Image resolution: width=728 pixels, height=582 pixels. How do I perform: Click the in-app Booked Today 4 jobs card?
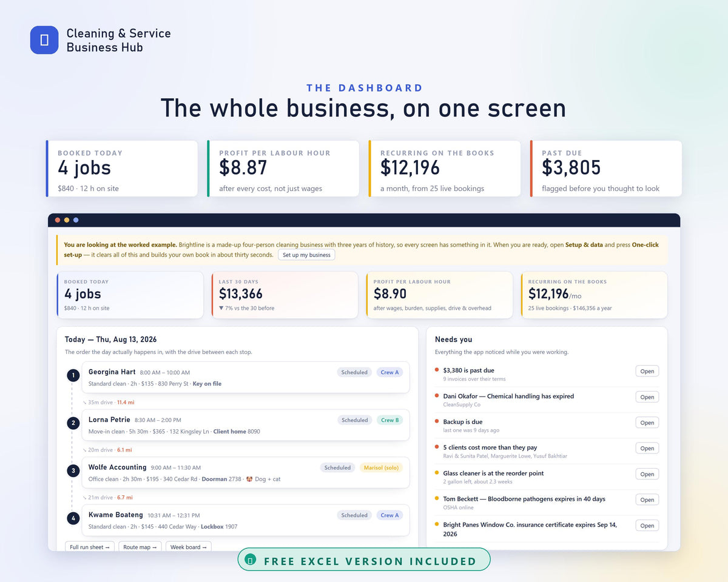[x=130, y=295]
